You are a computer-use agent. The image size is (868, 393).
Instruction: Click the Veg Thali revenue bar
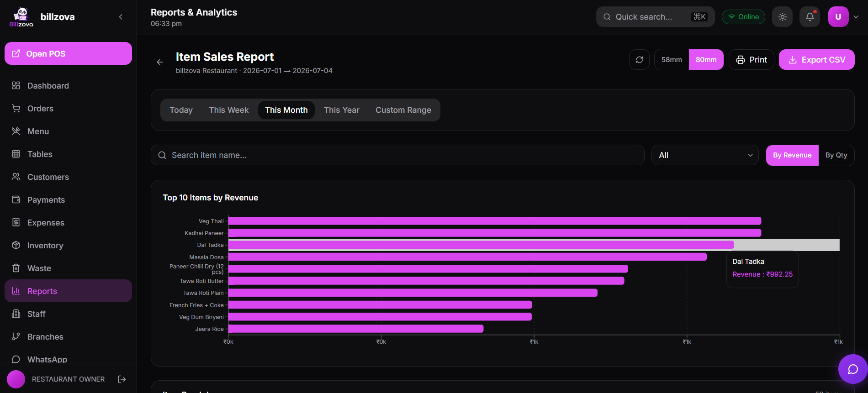coord(495,221)
